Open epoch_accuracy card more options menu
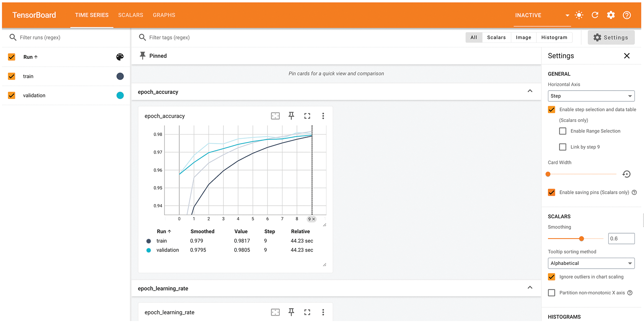 pos(323,116)
